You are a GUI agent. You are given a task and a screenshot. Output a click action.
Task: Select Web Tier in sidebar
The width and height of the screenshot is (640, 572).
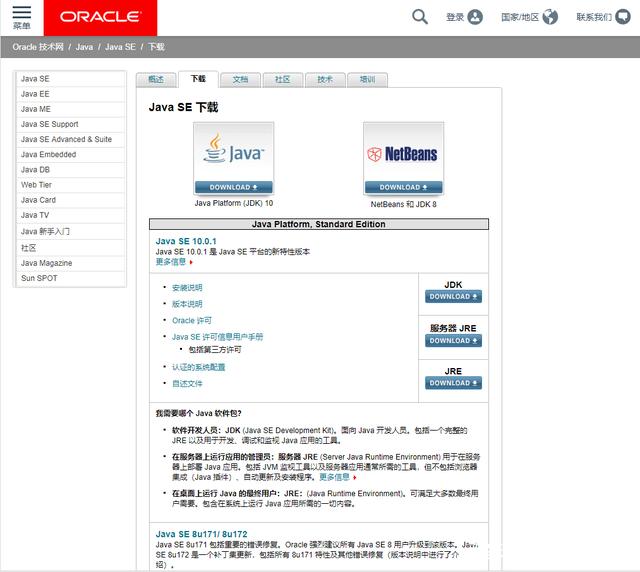pyautogui.click(x=70, y=185)
